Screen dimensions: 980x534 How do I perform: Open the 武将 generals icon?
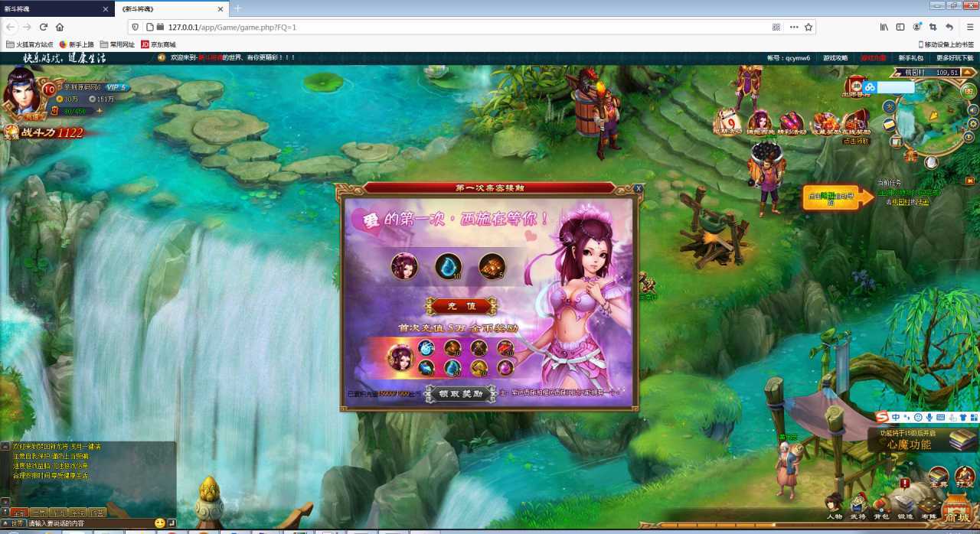(x=858, y=503)
